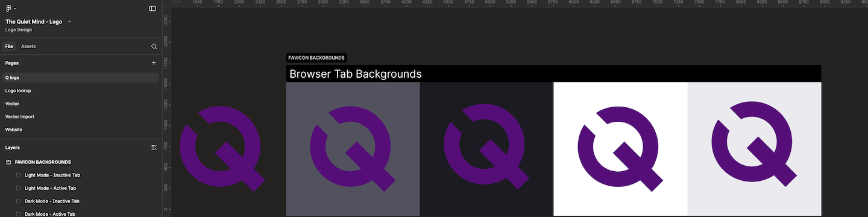Open the Figma main menu logo
Viewport: 868px width, 217px height.
coord(9,8)
